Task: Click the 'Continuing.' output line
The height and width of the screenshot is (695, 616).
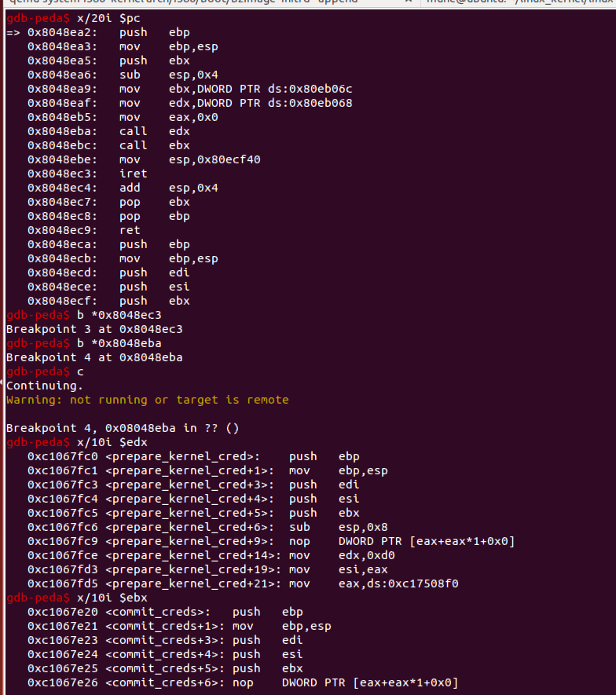Action: click(41, 386)
